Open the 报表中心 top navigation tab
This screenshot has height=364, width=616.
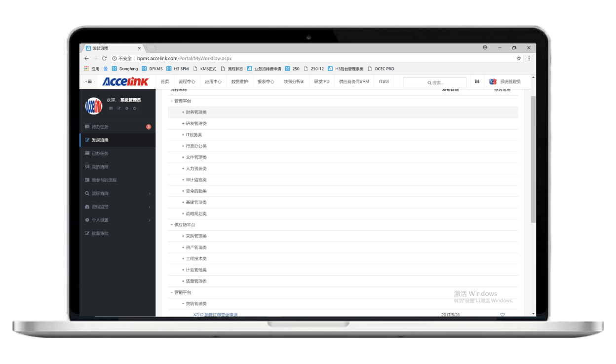point(266,82)
